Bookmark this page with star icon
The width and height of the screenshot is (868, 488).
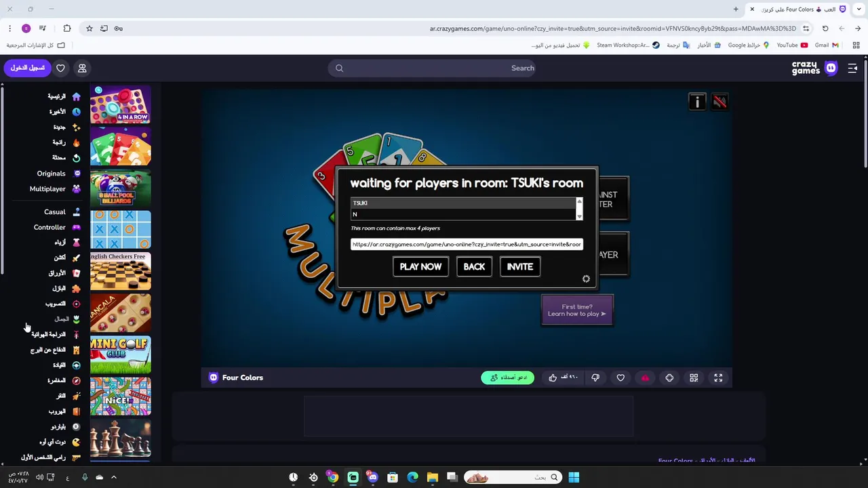tap(89, 28)
